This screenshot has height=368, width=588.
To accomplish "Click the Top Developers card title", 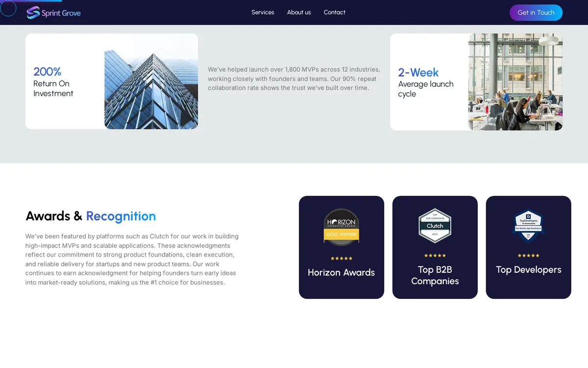I will 529,269.
